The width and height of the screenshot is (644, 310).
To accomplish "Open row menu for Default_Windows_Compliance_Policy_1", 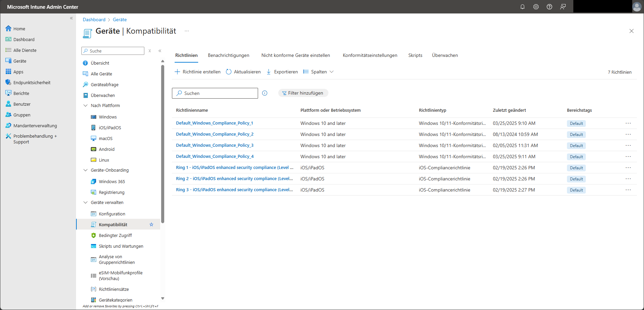I will pyautogui.click(x=628, y=123).
